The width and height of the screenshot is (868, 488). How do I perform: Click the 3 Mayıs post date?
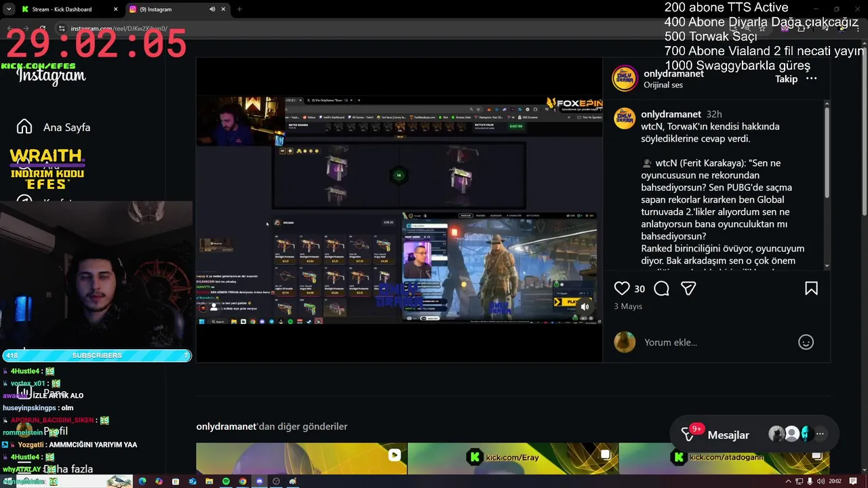pos(628,306)
